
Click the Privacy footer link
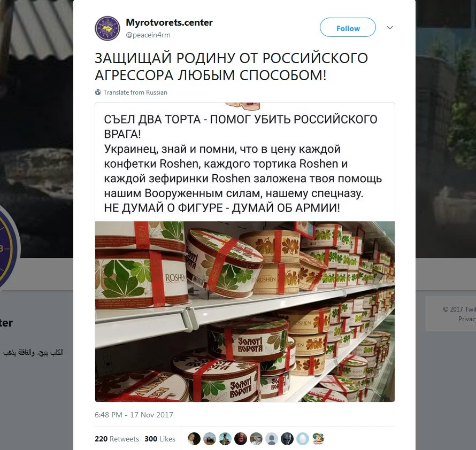[467, 319]
